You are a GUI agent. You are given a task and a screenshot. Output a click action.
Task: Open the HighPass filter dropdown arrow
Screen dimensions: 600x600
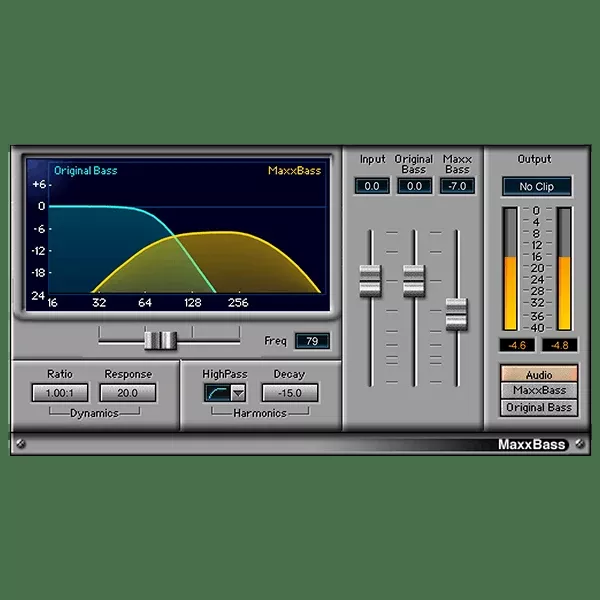pos(238,393)
